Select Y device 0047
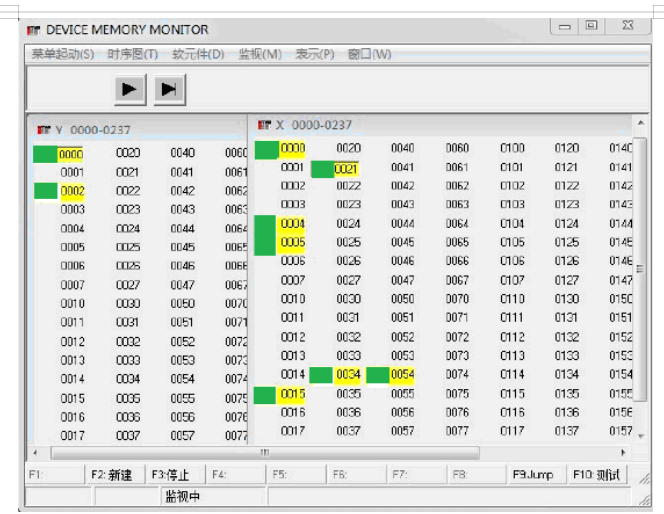 click(x=183, y=285)
